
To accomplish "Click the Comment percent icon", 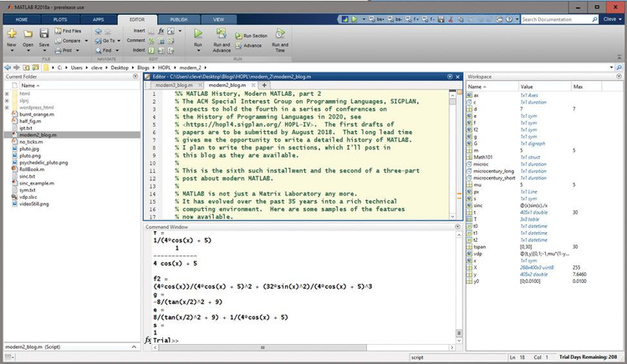I will tap(151, 41).
